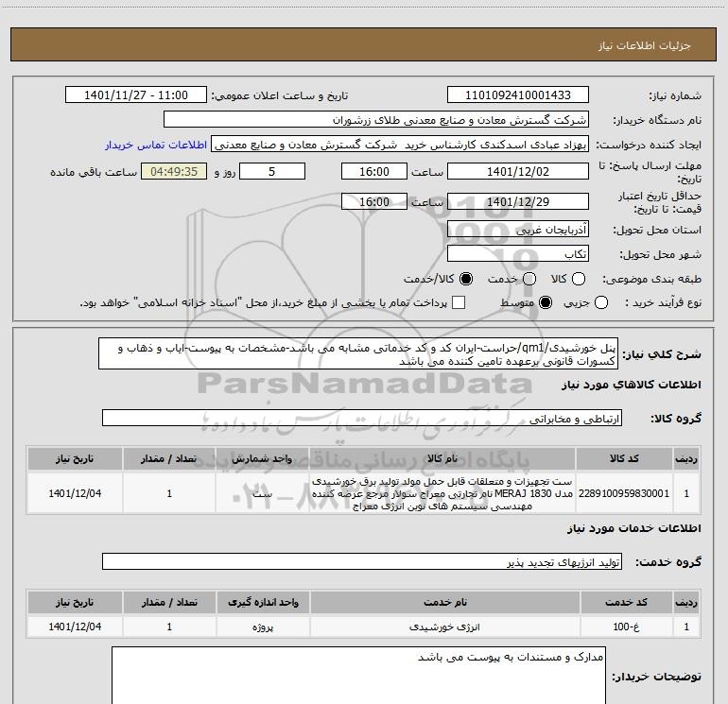Click delivery city field تکاب

(518, 254)
